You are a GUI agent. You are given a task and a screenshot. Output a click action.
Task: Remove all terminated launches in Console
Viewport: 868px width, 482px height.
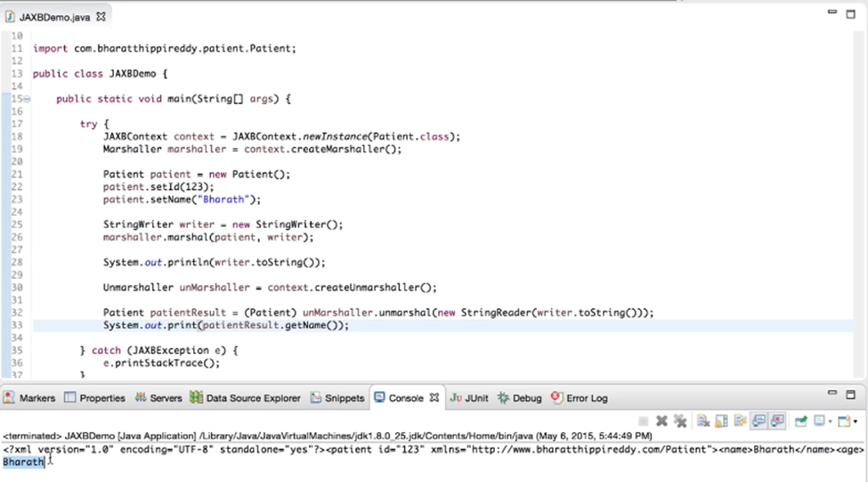click(x=680, y=421)
